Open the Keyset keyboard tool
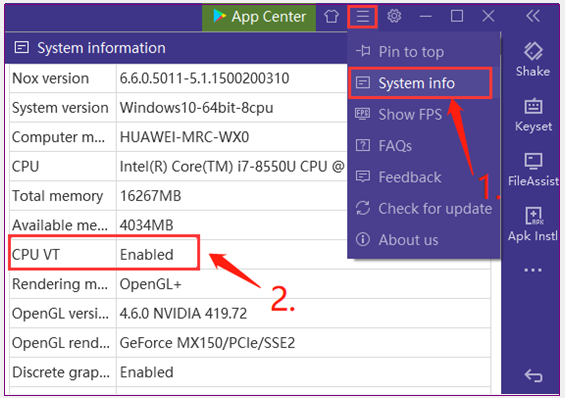This screenshot has height=398, width=565. click(533, 115)
